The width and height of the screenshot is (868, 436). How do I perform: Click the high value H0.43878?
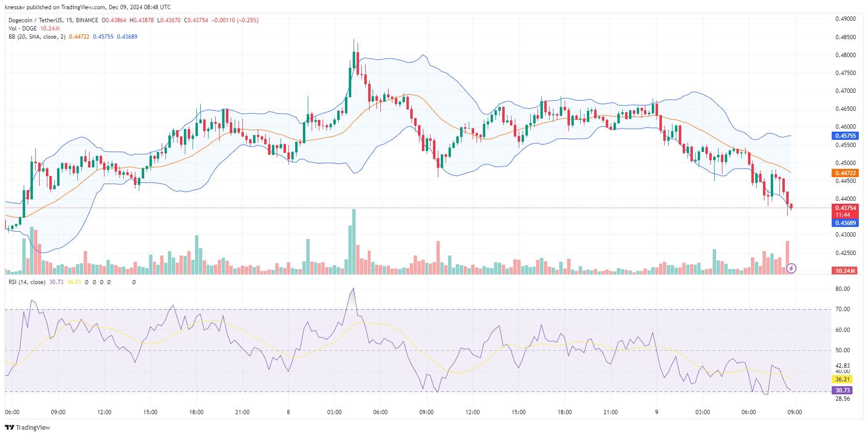tap(142, 20)
